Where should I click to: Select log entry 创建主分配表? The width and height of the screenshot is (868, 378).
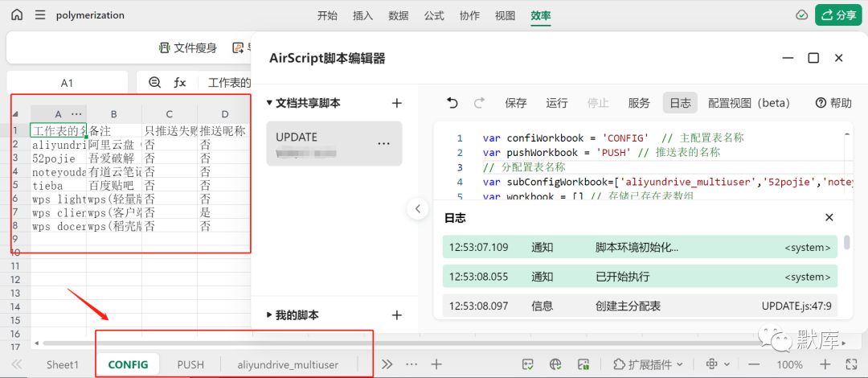640,306
